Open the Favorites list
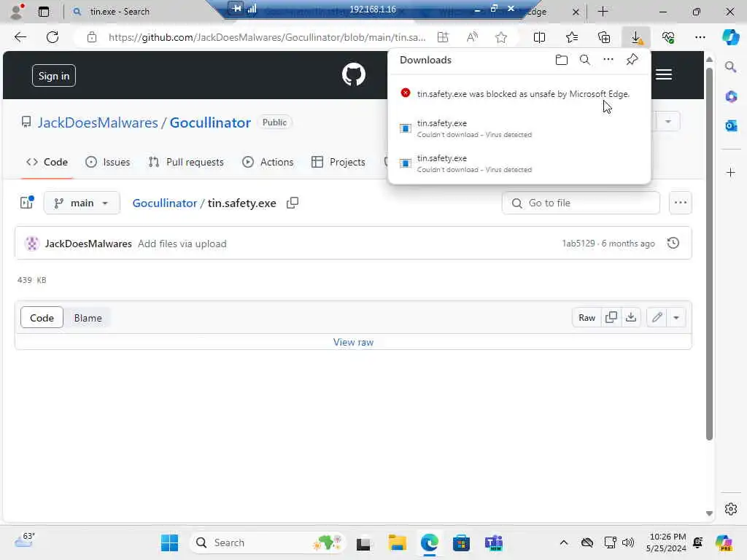 [572, 37]
